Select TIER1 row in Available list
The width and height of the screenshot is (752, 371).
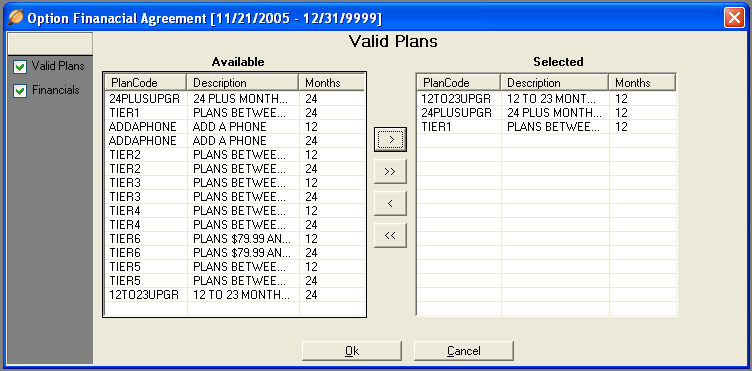(235, 113)
